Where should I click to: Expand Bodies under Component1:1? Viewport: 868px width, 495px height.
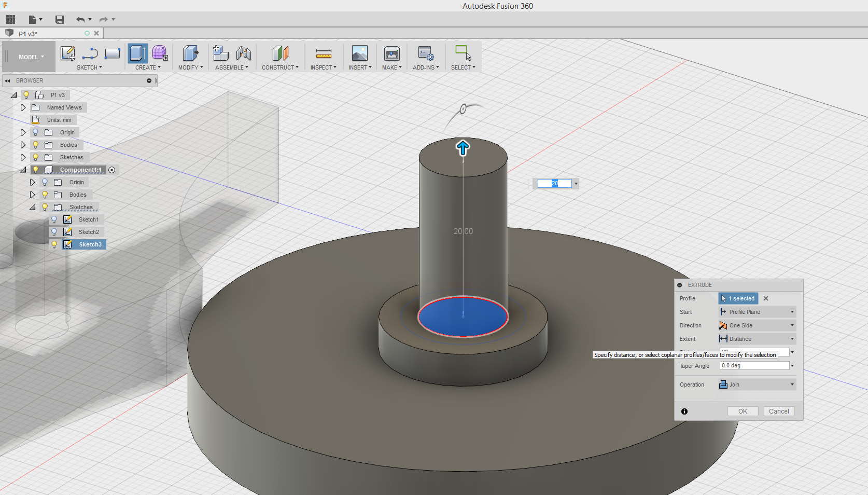[32, 195]
